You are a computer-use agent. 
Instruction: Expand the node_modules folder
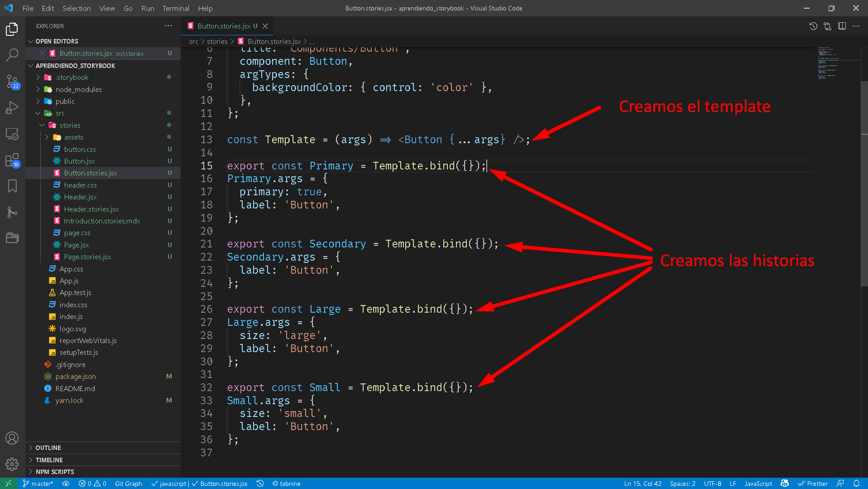(x=78, y=89)
